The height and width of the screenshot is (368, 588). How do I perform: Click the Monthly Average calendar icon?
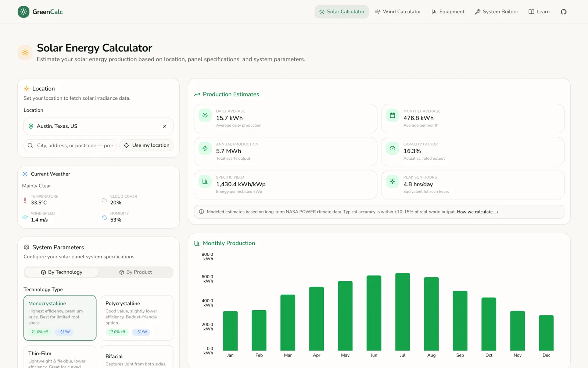tap(392, 115)
